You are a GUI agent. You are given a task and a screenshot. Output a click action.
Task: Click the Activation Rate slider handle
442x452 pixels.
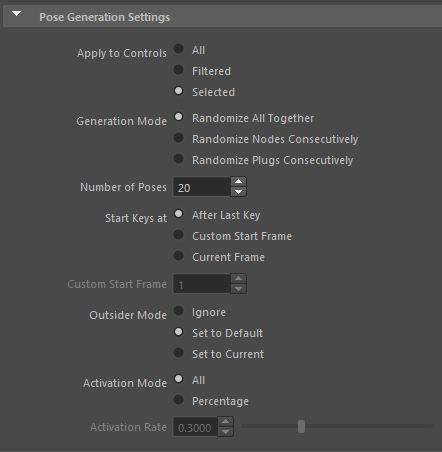[301, 427]
